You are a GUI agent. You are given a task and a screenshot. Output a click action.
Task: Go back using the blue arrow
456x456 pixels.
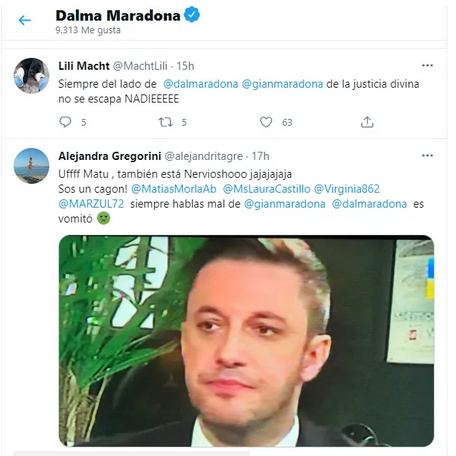tap(25, 20)
